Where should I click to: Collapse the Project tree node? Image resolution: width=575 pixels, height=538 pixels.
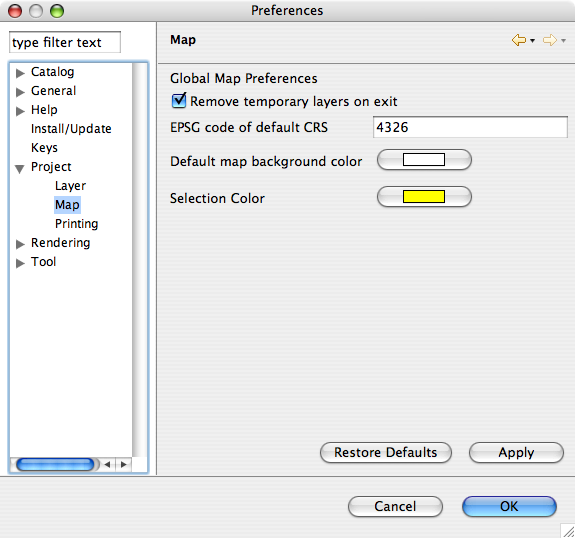[x=20, y=168]
